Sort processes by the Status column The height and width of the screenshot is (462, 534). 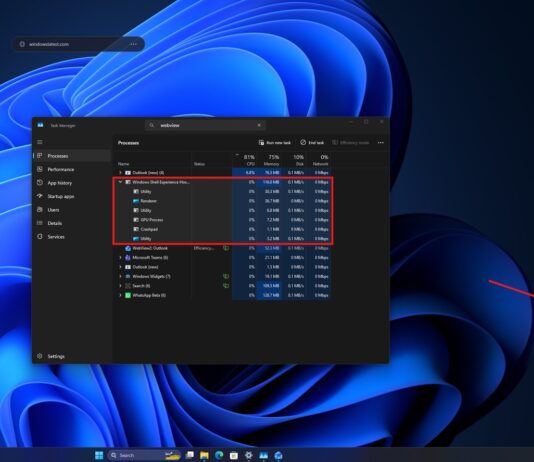(x=199, y=164)
